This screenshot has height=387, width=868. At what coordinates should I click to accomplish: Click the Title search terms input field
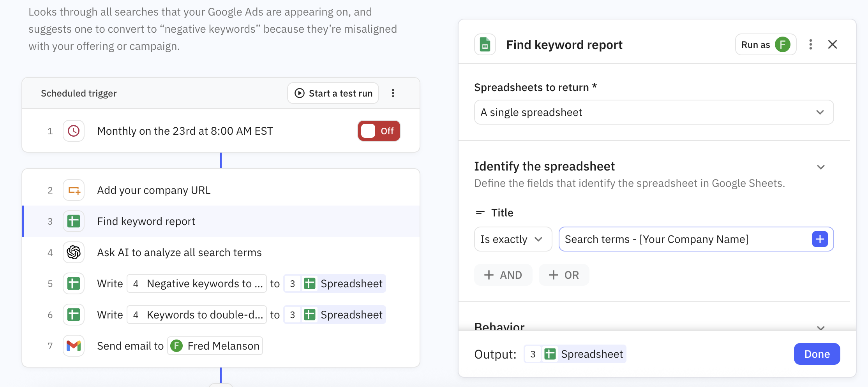(684, 239)
